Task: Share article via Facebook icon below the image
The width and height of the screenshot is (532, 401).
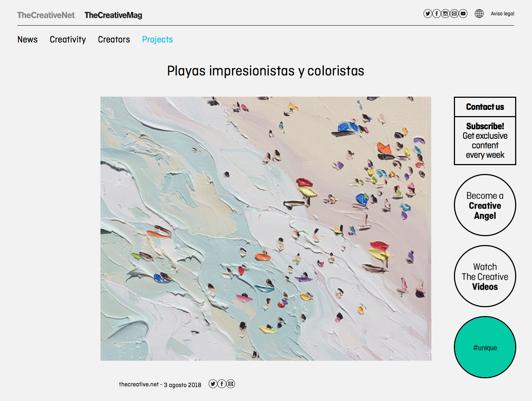Action: [222, 384]
